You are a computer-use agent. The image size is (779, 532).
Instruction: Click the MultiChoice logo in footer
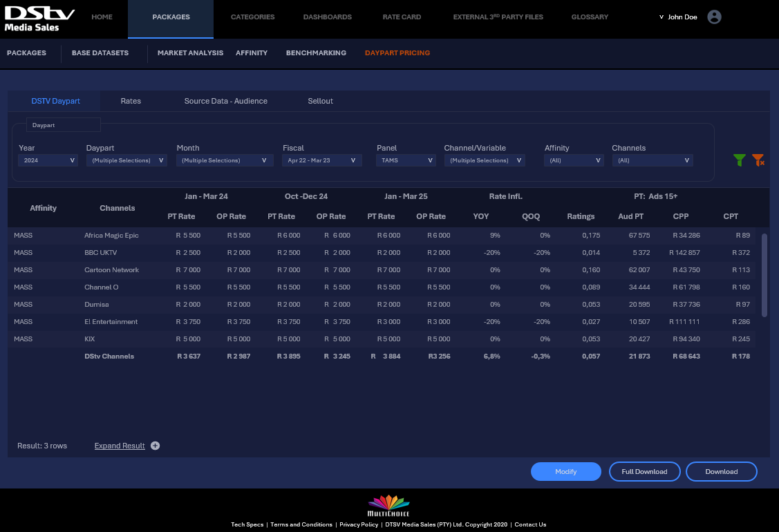pos(388,506)
